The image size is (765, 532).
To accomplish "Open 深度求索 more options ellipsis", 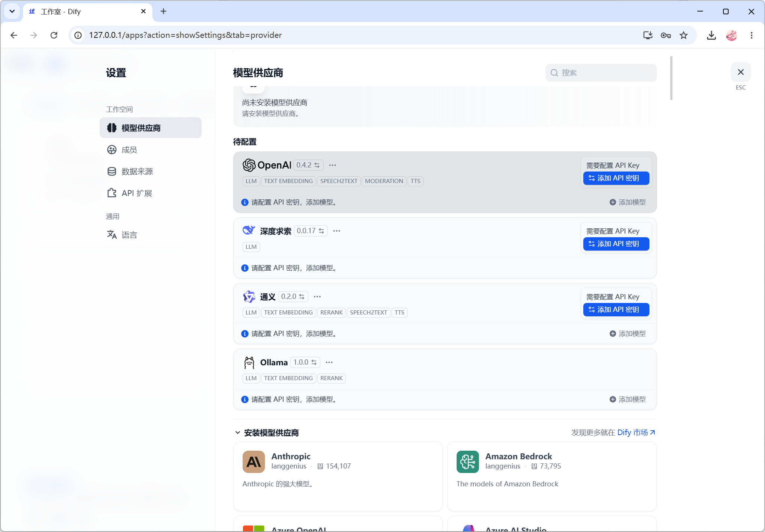I will click(337, 231).
